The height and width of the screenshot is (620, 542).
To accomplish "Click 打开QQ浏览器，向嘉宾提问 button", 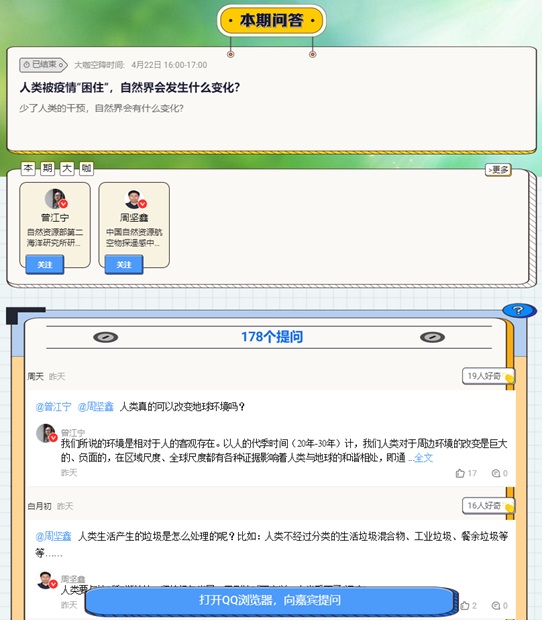I will [270, 600].
